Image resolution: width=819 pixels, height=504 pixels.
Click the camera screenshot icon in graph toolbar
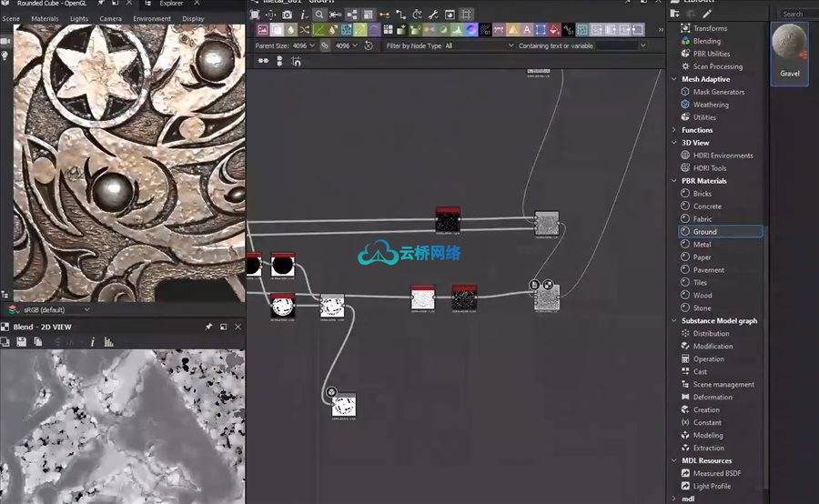point(287,15)
